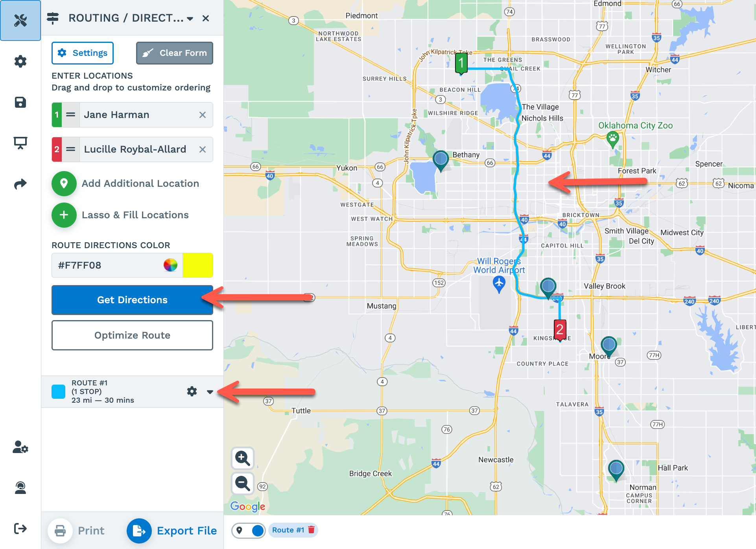Open Routing / Directions tool dropdown
756x549 pixels.
[190, 18]
